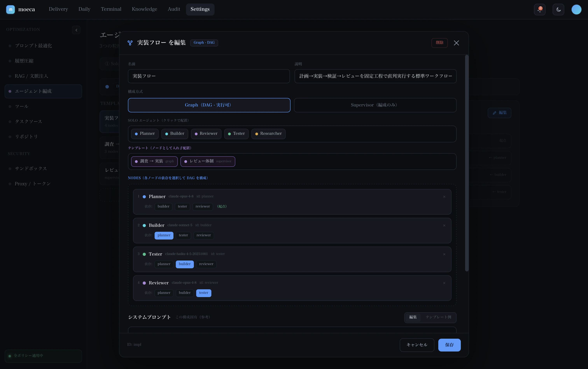Open ツール in the sidebar
Image resolution: width=588 pixels, height=369 pixels.
(43, 106)
